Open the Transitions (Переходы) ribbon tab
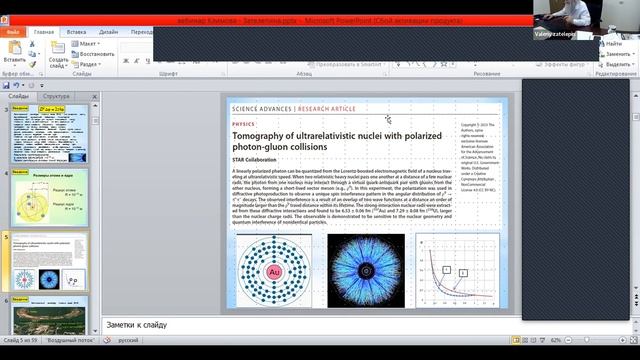Viewport: 640px width, 360px height. coord(141,32)
